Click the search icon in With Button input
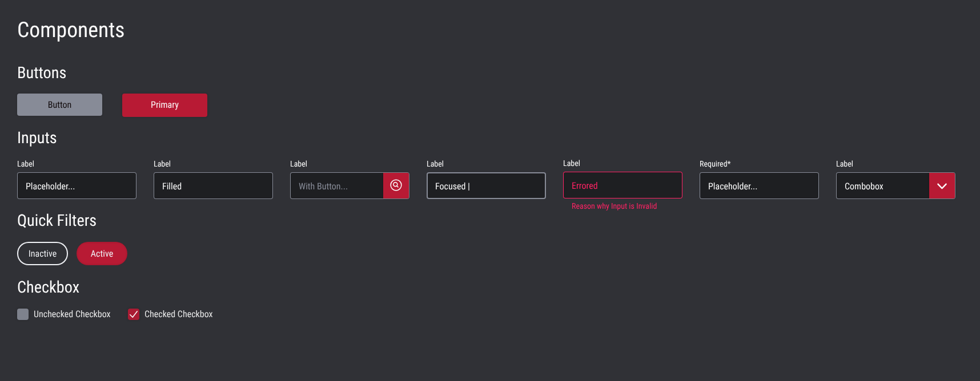Viewport: 980px width, 381px height. pos(396,185)
